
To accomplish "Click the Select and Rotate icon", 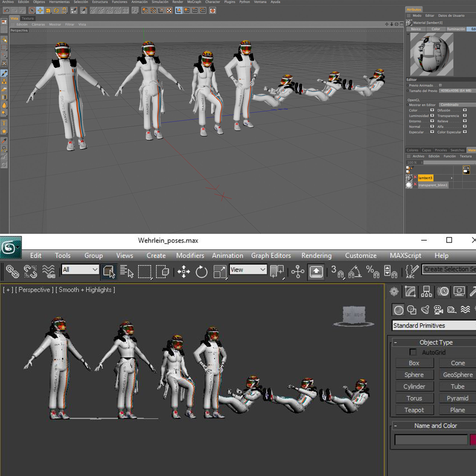I will coord(201,272).
